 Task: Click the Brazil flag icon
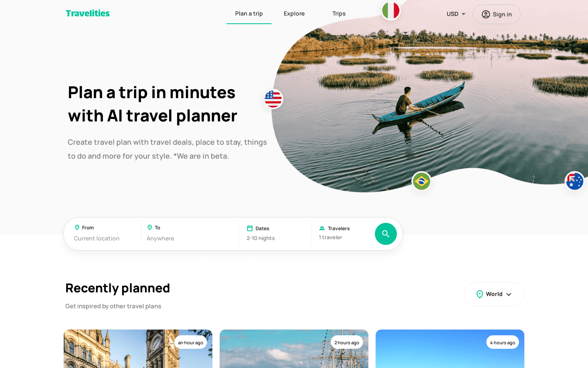tap(421, 181)
